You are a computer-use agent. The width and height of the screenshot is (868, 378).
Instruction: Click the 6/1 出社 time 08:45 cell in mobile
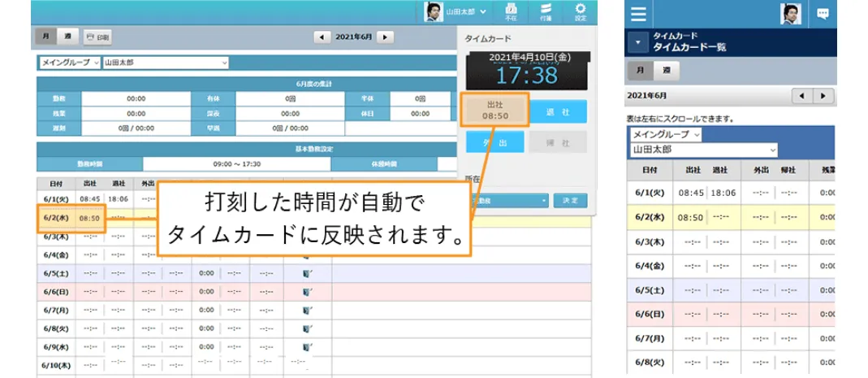[x=692, y=193]
